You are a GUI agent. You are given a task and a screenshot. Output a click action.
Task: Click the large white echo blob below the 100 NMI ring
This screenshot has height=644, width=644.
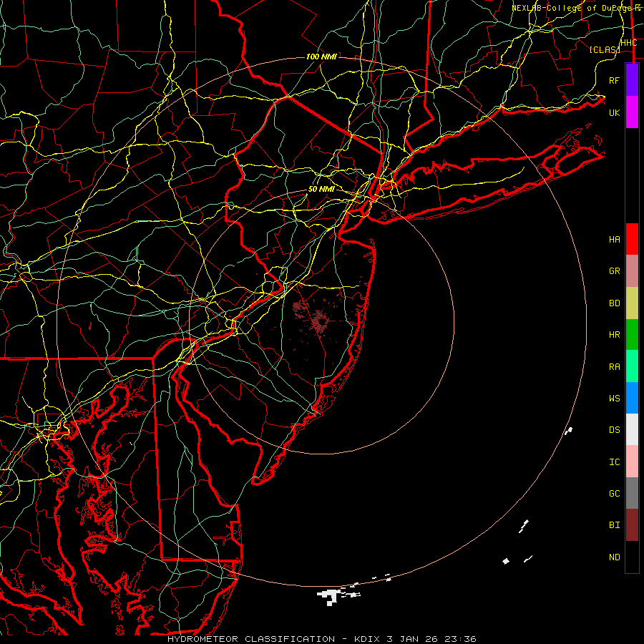329,597
